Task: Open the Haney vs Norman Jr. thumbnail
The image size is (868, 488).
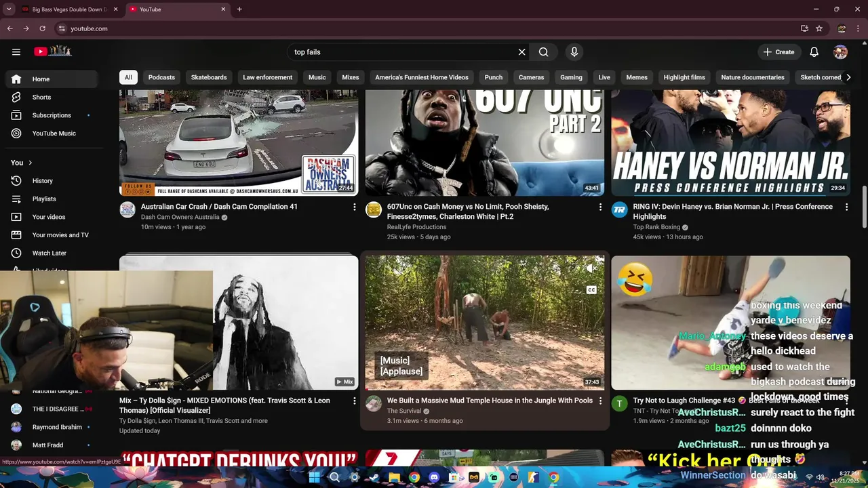Action: point(730,142)
